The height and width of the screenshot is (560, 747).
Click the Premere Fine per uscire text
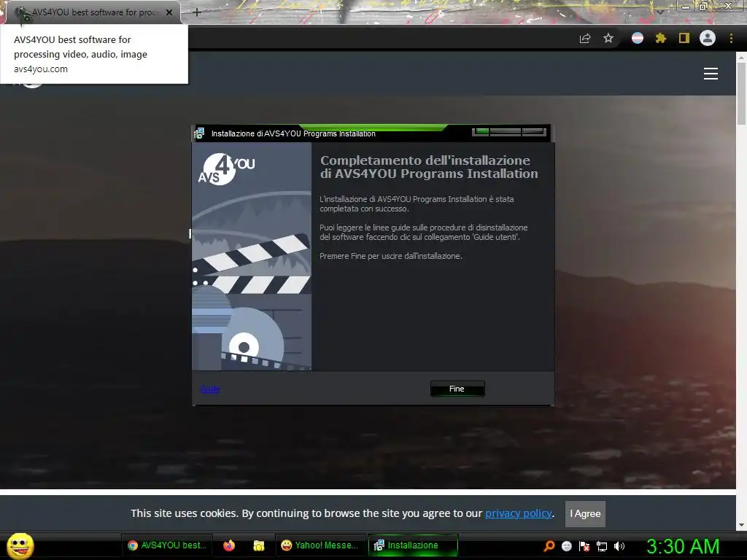[391, 256]
